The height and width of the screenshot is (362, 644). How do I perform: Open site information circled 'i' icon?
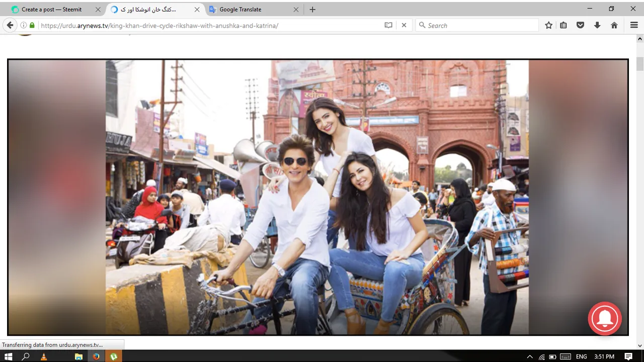tap(23, 25)
